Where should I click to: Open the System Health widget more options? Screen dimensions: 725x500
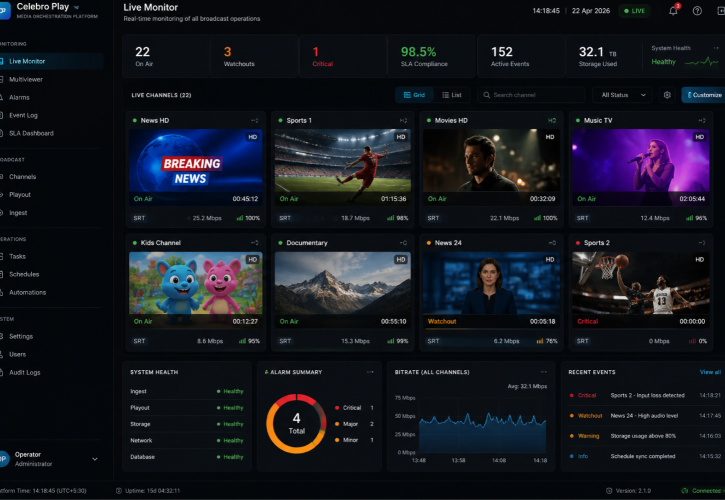[716, 48]
